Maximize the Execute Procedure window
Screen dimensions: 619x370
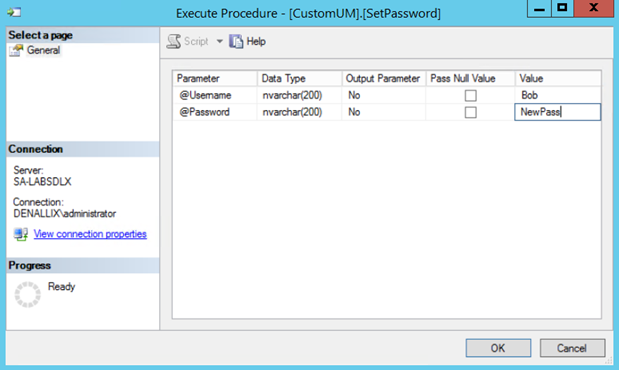pyautogui.click(x=562, y=8)
